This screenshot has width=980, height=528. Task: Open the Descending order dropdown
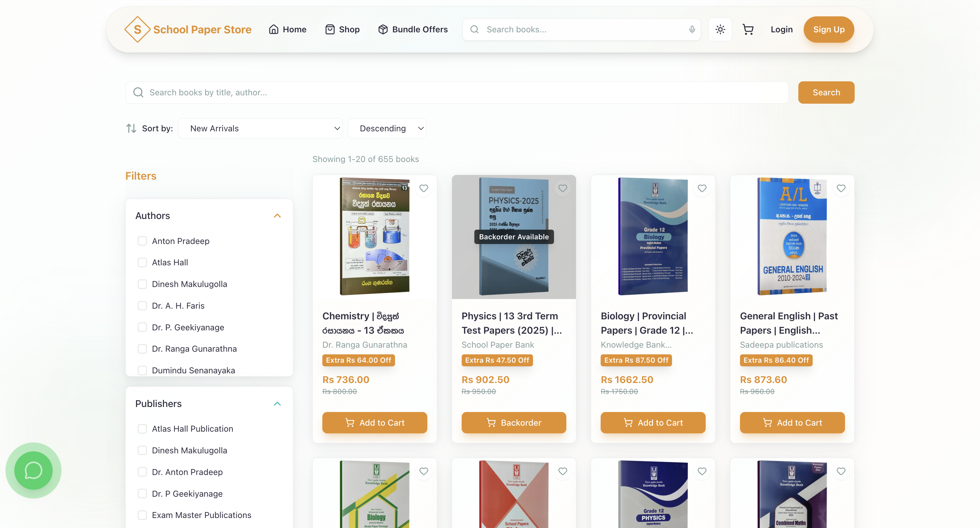tap(387, 129)
